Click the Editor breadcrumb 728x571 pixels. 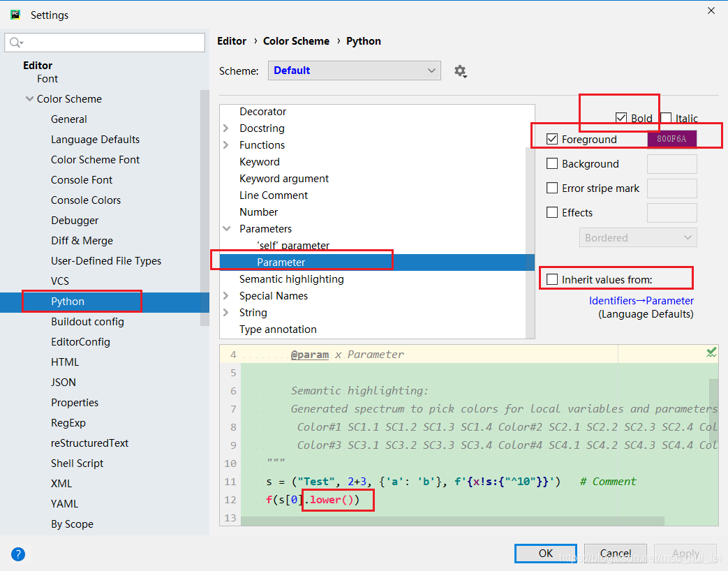tap(232, 40)
